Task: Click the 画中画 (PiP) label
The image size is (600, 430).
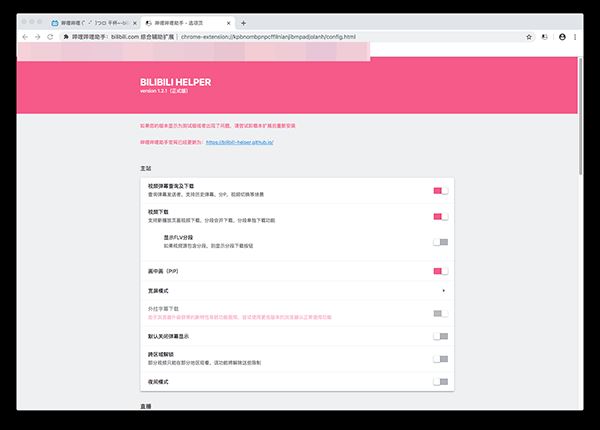Action: click(x=163, y=271)
